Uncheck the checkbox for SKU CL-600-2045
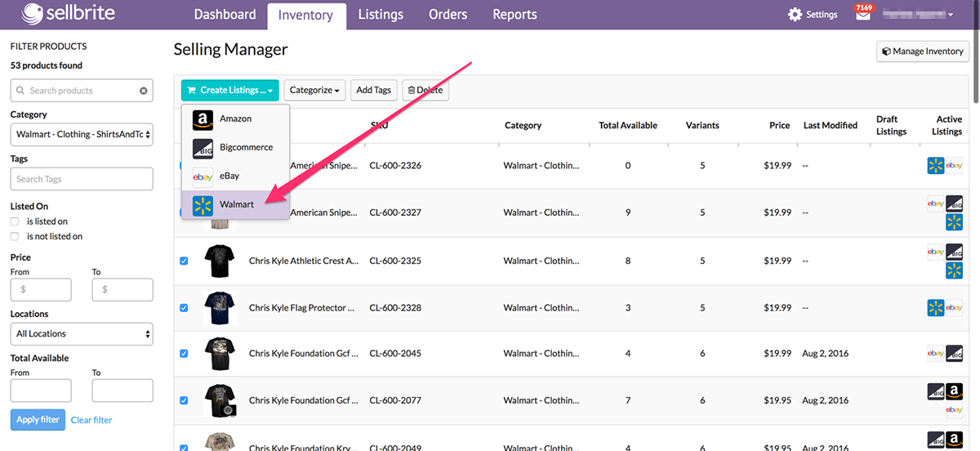 184,354
